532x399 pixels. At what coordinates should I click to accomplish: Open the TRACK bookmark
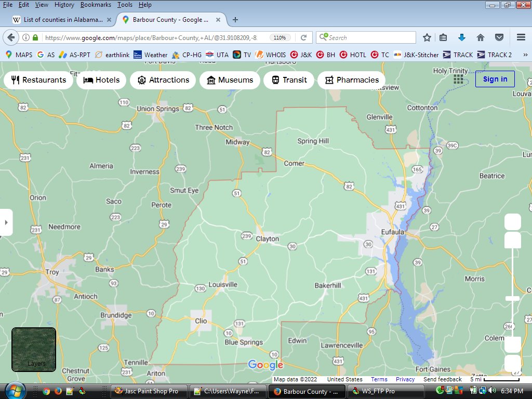pos(458,55)
